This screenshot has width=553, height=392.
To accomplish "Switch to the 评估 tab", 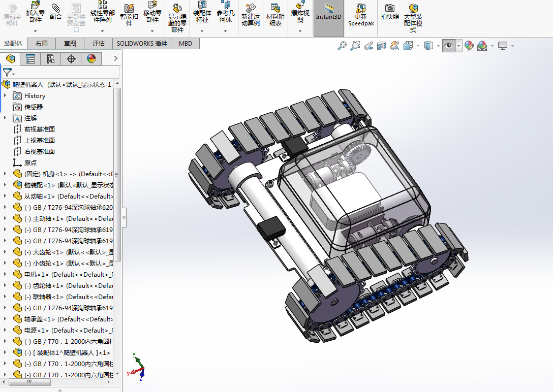I will 99,43.
